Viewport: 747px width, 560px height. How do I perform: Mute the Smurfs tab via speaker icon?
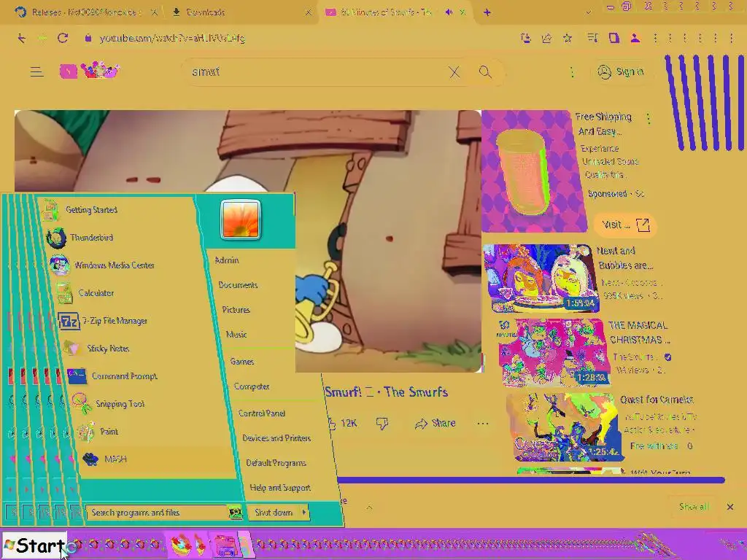coord(449,12)
